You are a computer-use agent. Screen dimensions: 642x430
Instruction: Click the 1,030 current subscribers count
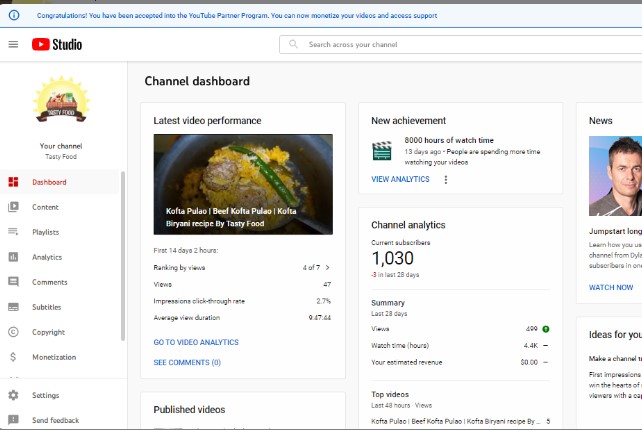392,258
